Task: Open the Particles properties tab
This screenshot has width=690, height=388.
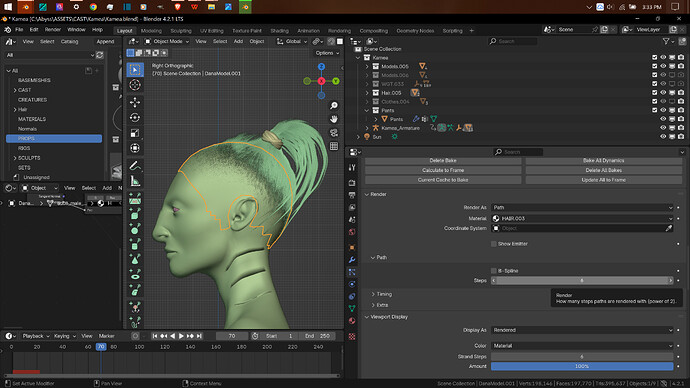Action: point(352,272)
